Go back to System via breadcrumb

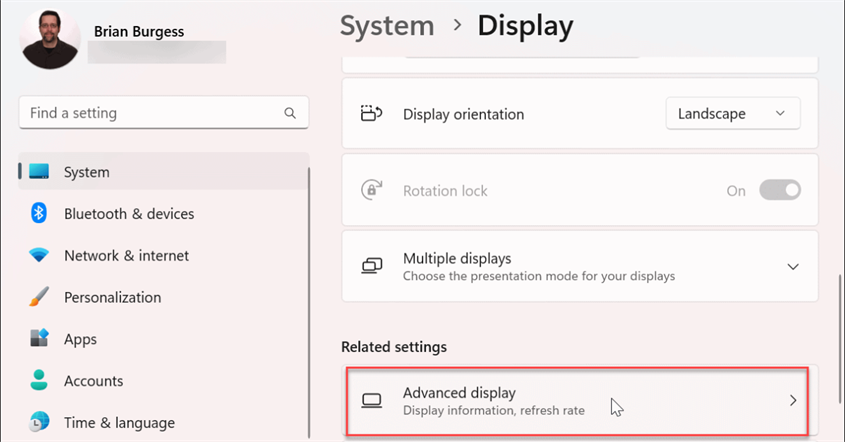pyautogui.click(x=387, y=25)
